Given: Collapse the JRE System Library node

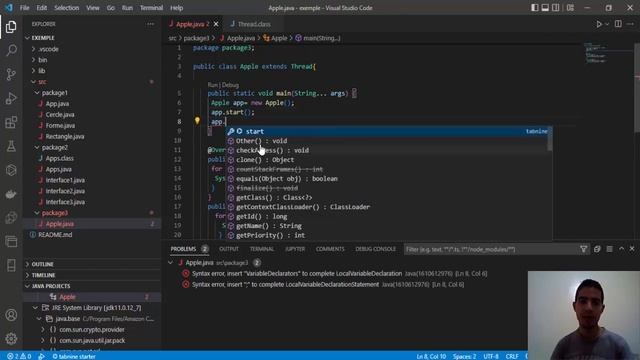Looking at the screenshot, I should (36, 308).
